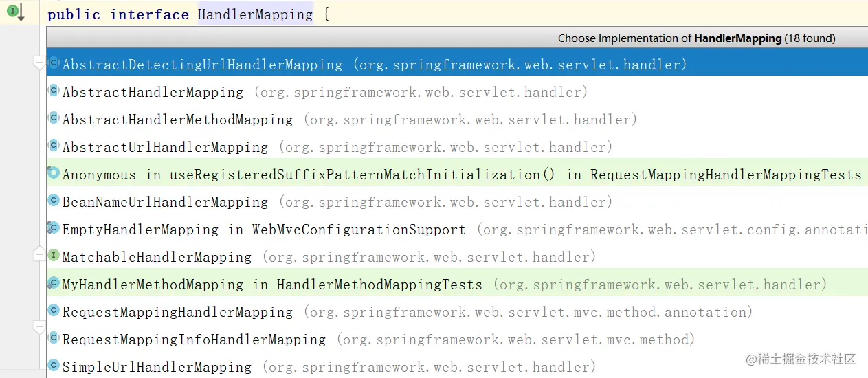Click the HandlerMapping identifier in the code line
This screenshot has width=868, height=378.
[x=255, y=14]
